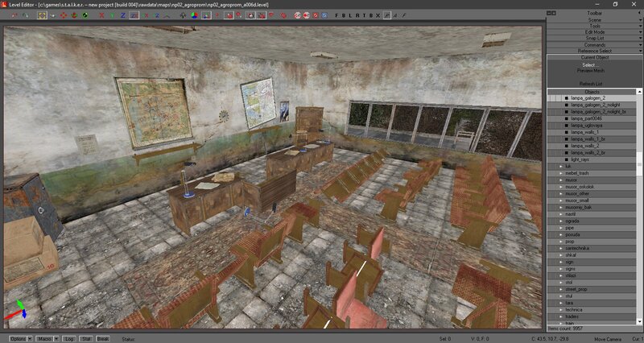Switch to Left view with L button
The image size is (644, 343).
[x=349, y=15]
